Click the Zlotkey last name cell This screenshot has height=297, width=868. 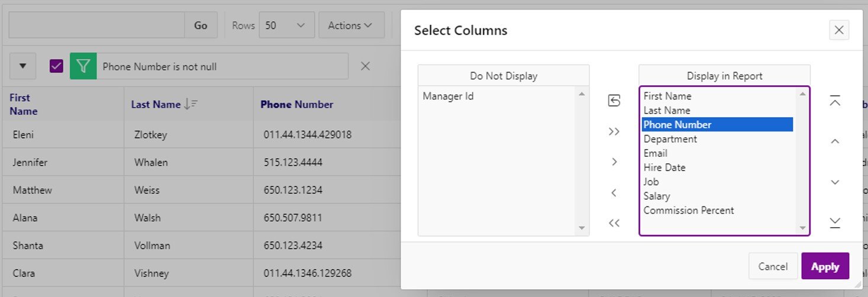[151, 134]
